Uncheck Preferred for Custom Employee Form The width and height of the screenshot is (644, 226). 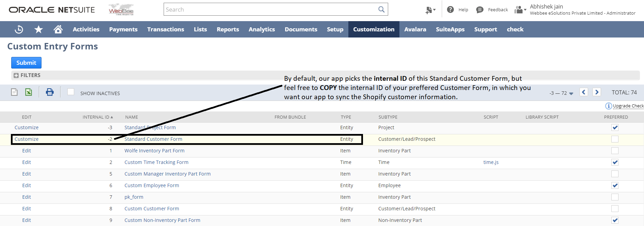615,185
